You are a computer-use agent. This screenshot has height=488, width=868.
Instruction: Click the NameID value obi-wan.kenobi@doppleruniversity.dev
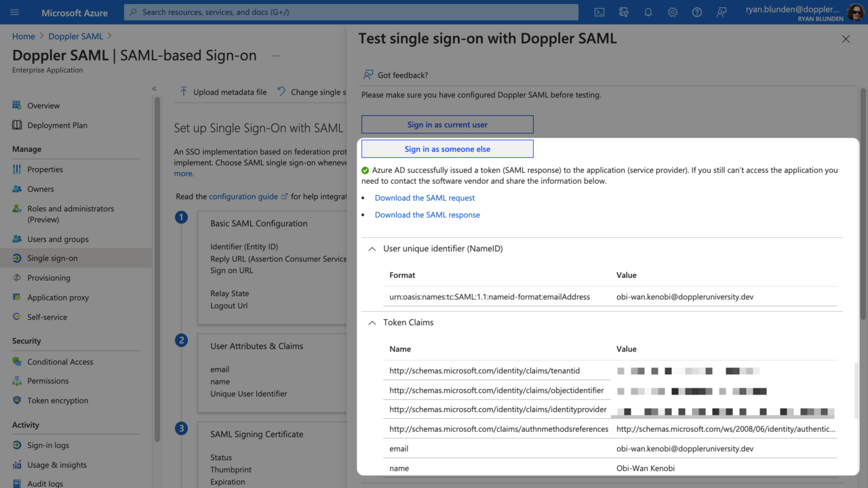tap(685, 297)
